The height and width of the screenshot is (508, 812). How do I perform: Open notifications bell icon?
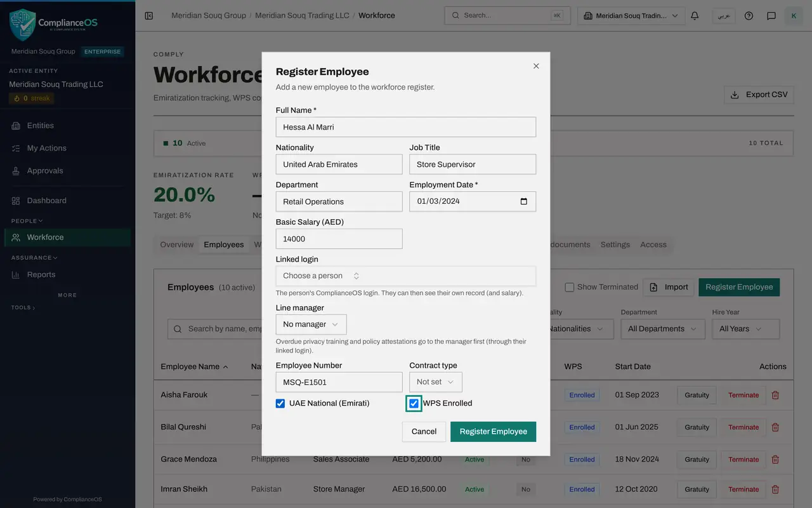pos(695,16)
